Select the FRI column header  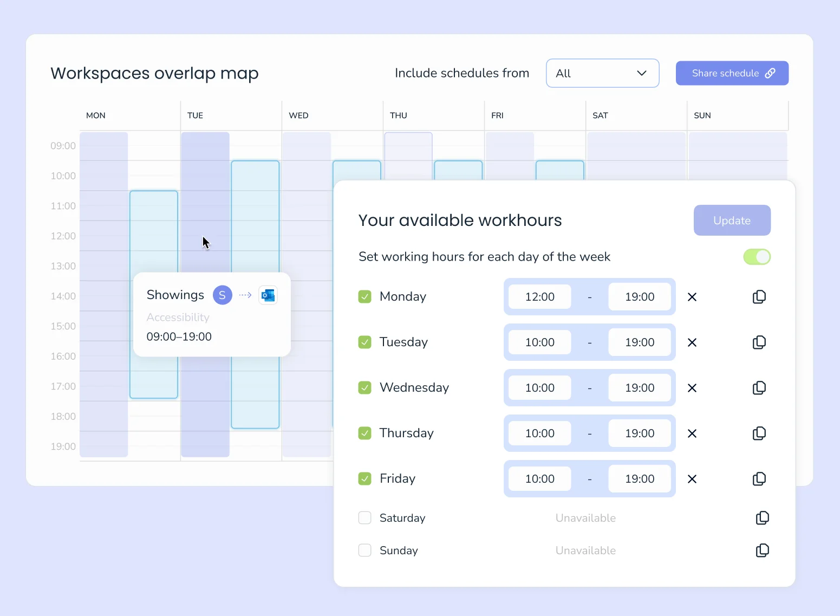click(x=497, y=115)
